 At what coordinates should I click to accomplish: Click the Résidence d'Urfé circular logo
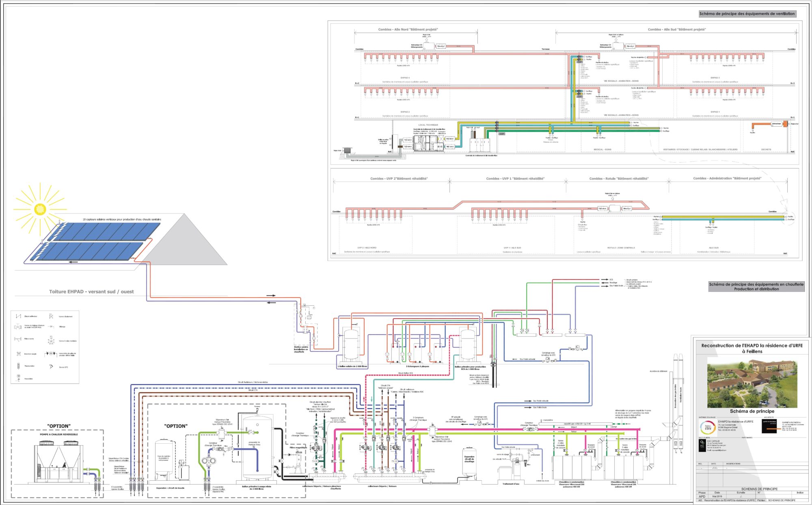click(x=707, y=427)
